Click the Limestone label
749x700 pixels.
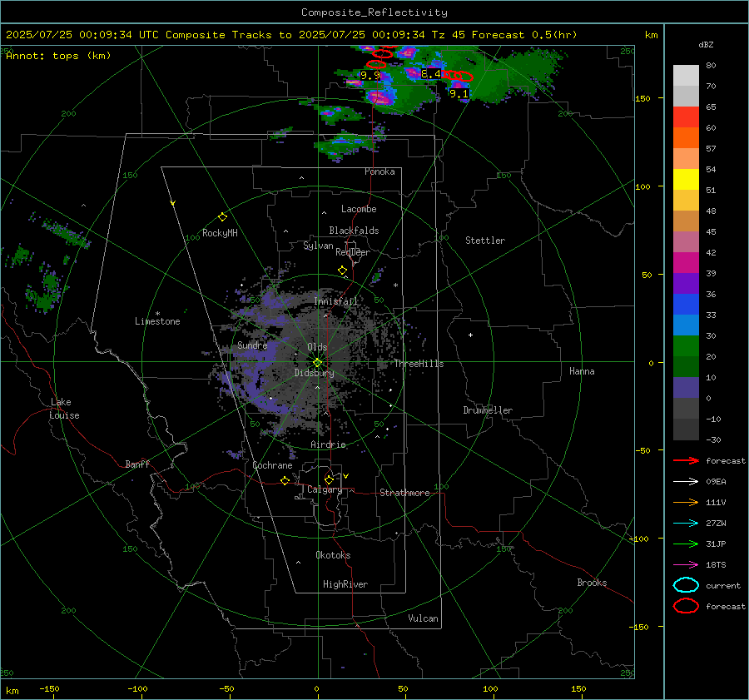point(157,321)
